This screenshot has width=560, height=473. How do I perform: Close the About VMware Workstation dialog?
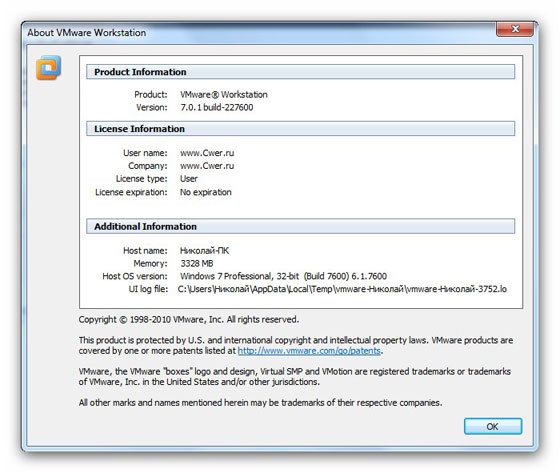tap(515, 29)
